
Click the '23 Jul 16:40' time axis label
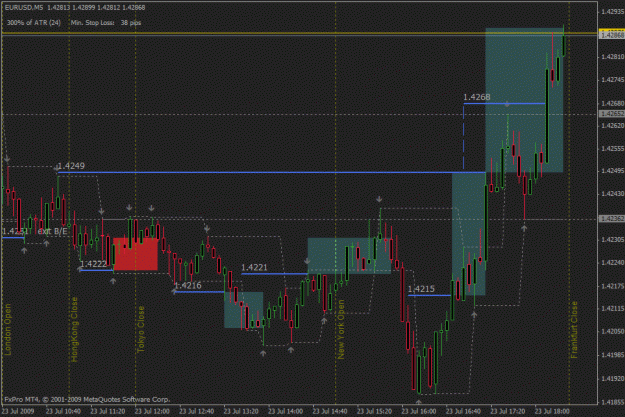pos(463,411)
